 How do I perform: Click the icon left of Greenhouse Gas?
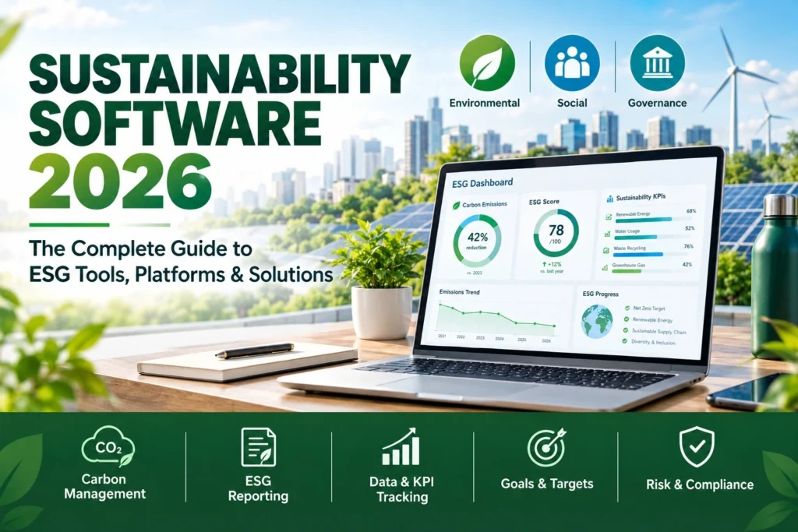[605, 267]
